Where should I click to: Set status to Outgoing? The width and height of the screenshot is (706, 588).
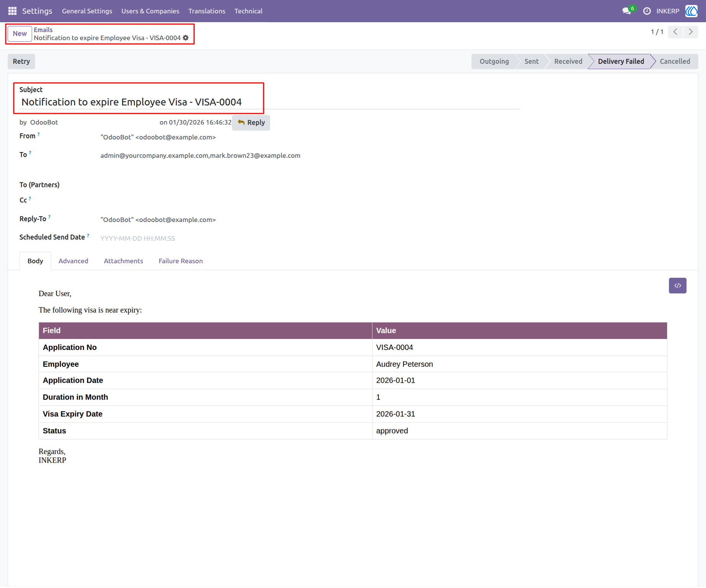(x=494, y=62)
